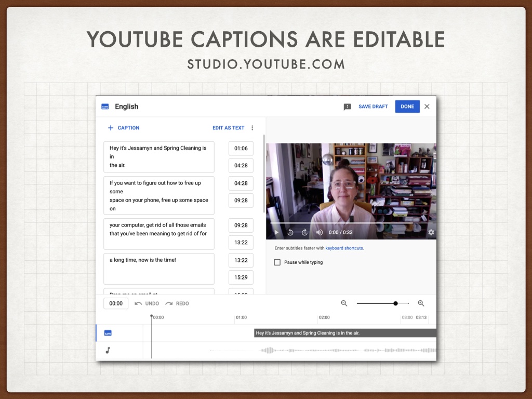Click UNDO

(147, 303)
